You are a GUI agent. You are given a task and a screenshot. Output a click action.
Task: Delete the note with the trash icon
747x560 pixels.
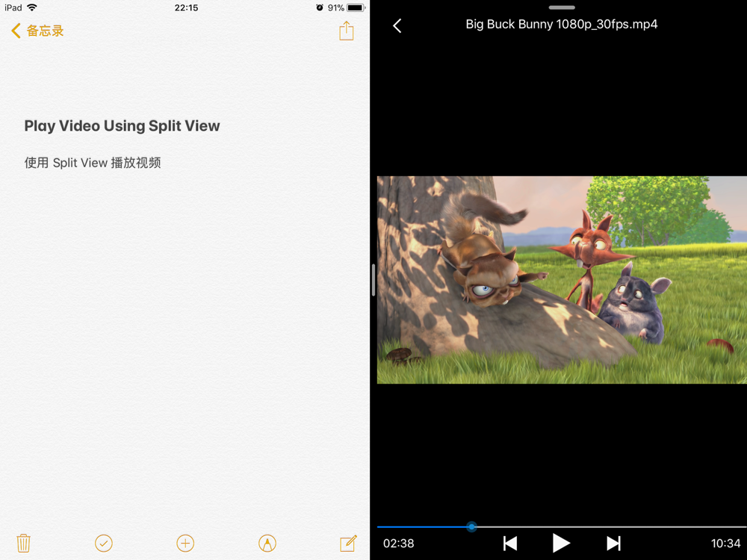23,543
